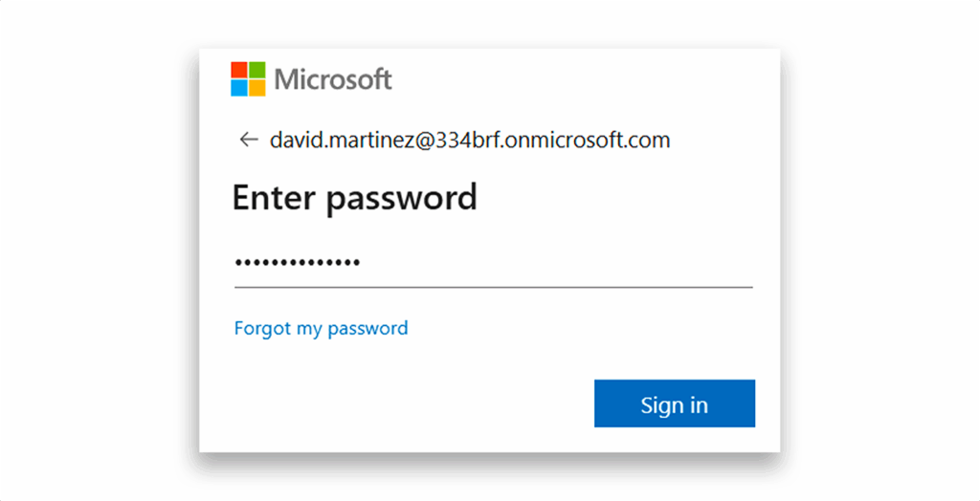Click the Microsoft four-square logo
The height and width of the screenshot is (501, 980).
point(248,78)
